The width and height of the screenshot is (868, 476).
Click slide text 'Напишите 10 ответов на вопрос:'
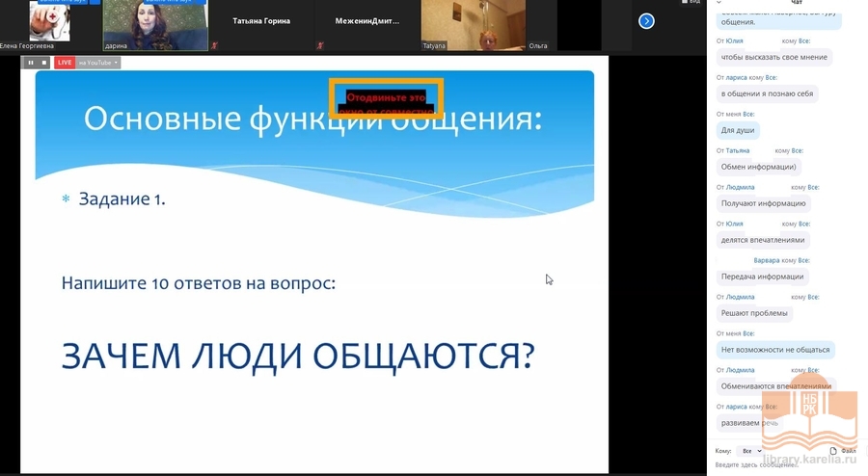click(198, 283)
